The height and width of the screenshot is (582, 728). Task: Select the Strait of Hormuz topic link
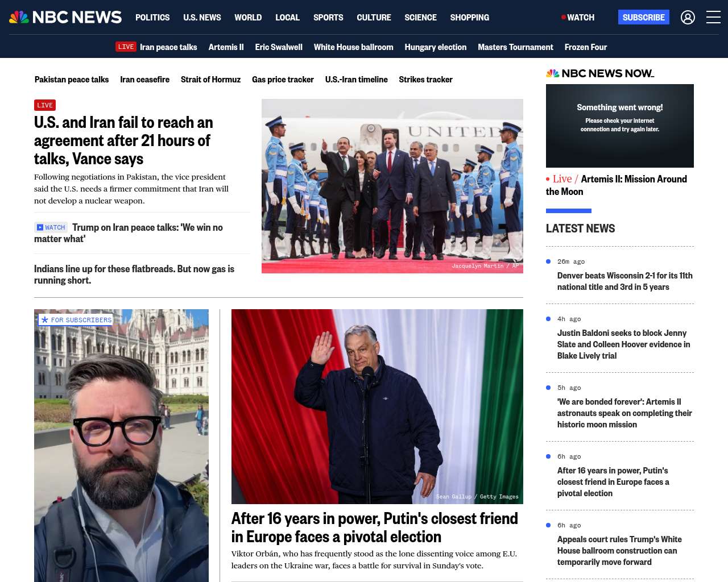(x=210, y=80)
